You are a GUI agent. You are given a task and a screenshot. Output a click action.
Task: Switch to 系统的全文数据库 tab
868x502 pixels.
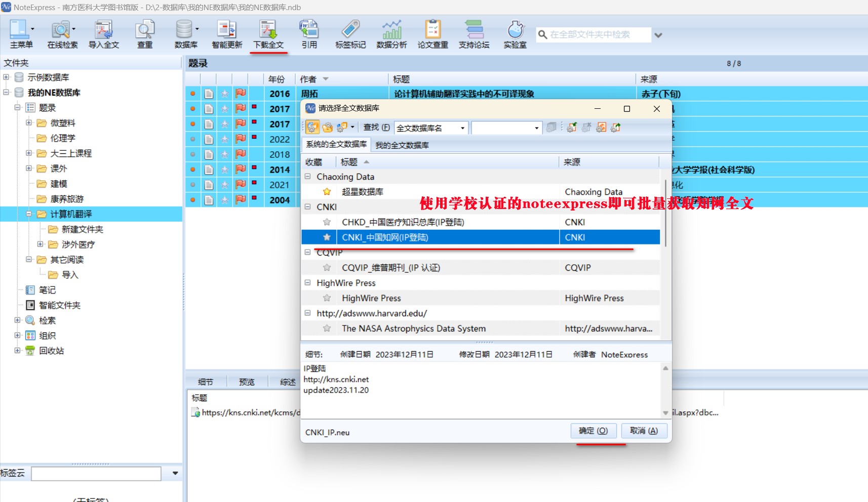pos(336,145)
